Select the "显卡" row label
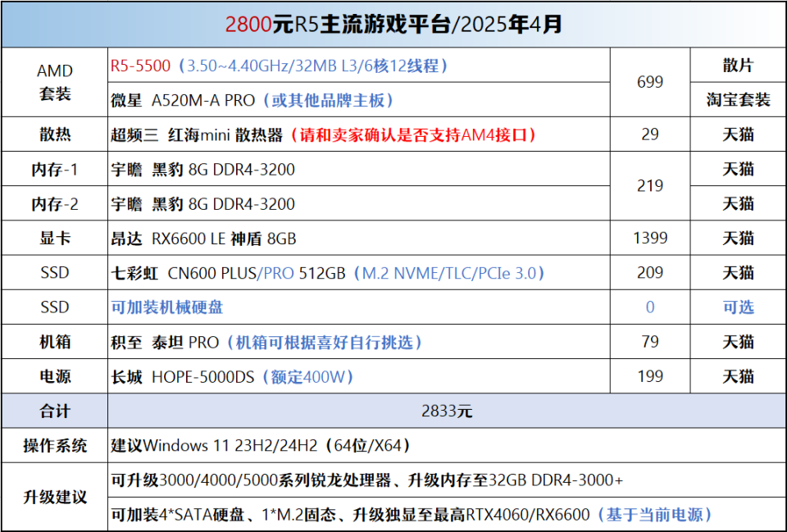 click(55, 238)
